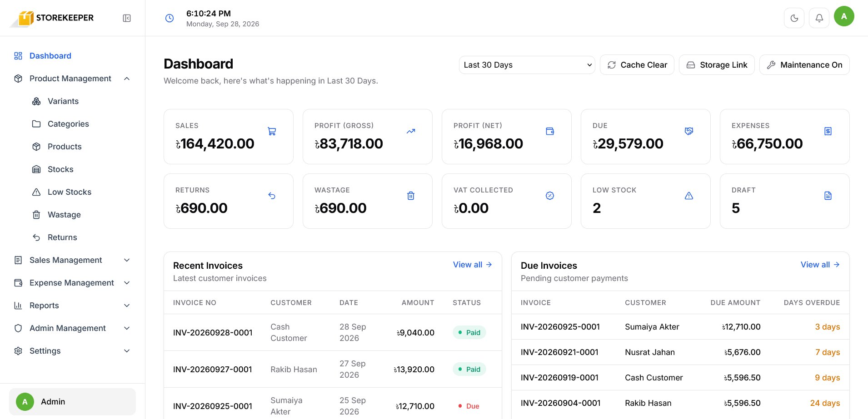Collapse the Product Management menu
The image size is (868, 419).
[x=73, y=79]
